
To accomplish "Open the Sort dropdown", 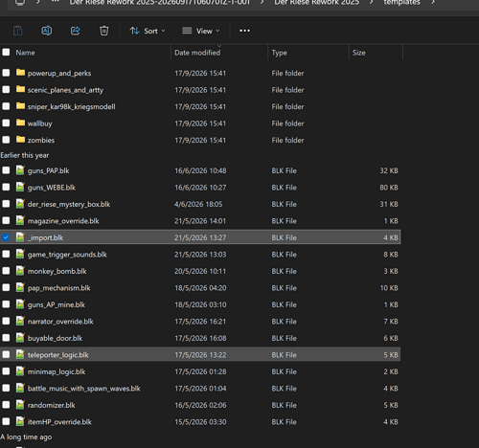I will (x=148, y=31).
